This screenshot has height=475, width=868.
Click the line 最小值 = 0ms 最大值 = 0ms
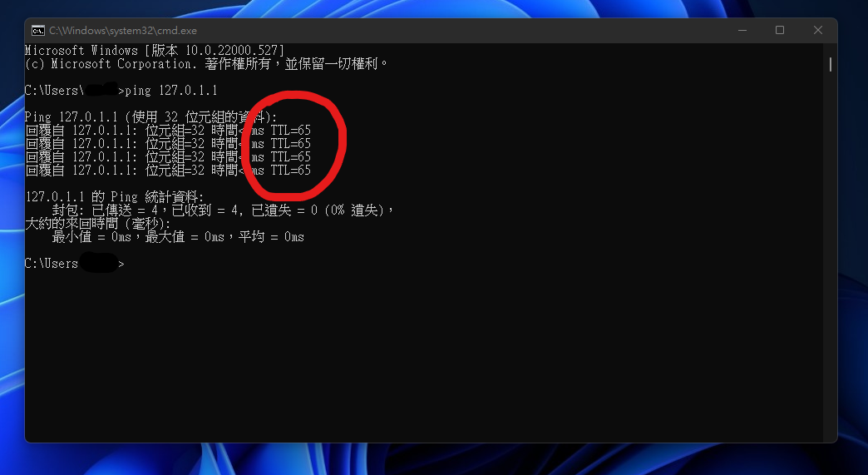(x=178, y=237)
